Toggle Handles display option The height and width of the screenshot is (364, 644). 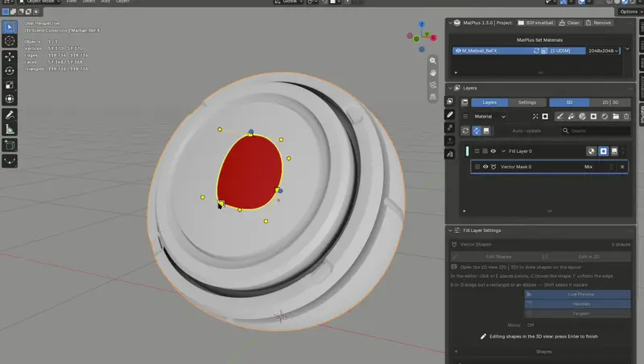577,304
